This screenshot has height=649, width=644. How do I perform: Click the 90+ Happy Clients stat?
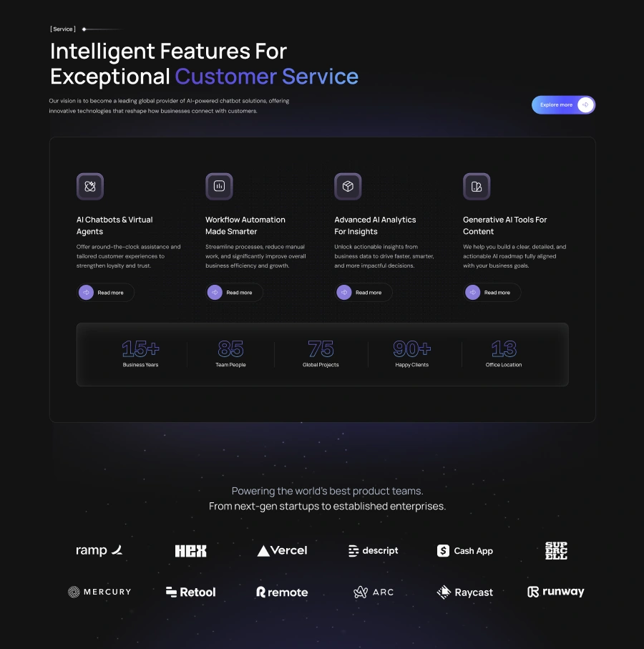click(x=412, y=353)
